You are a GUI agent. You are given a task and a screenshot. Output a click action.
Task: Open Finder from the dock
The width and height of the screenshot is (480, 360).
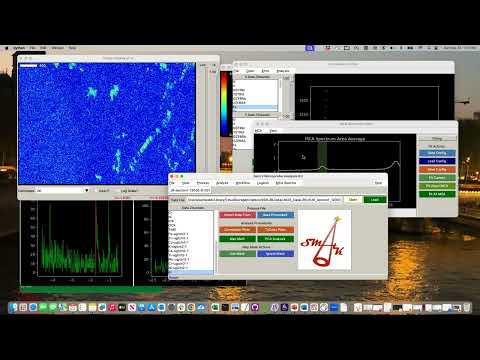pyautogui.click(x=13, y=307)
